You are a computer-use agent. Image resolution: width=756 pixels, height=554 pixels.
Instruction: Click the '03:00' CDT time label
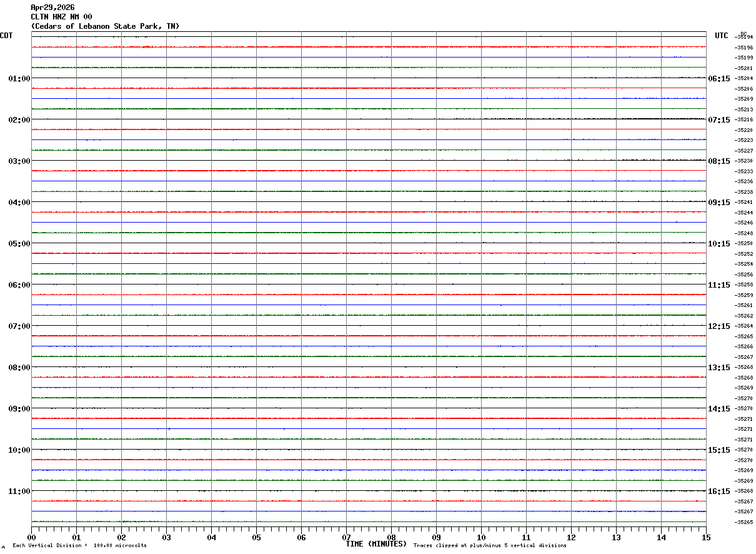coord(19,161)
